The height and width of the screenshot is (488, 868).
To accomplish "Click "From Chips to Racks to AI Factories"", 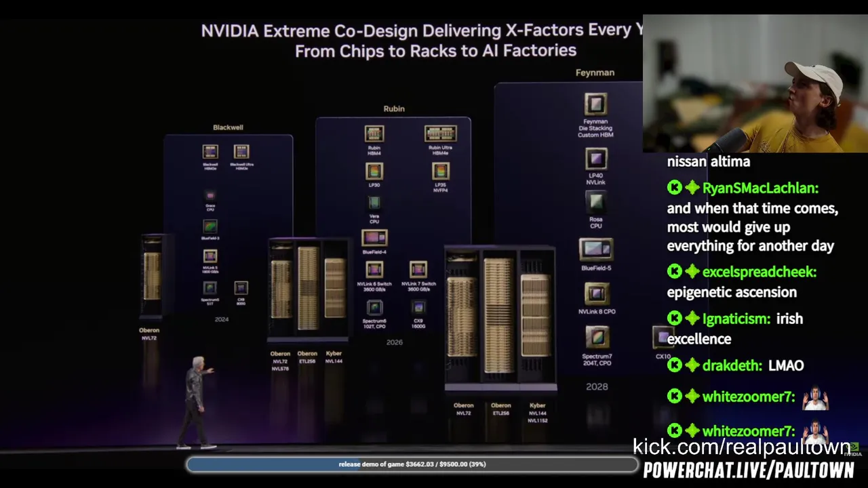I will 435,50.
